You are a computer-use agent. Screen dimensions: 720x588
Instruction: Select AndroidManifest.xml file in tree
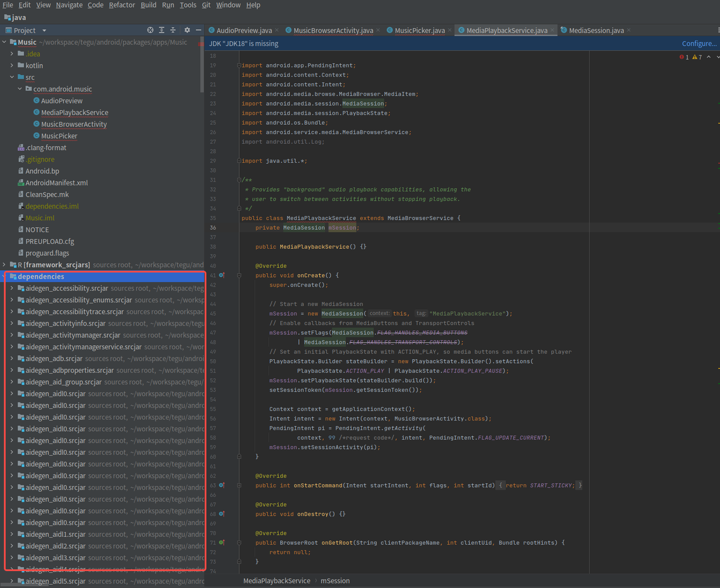click(57, 183)
